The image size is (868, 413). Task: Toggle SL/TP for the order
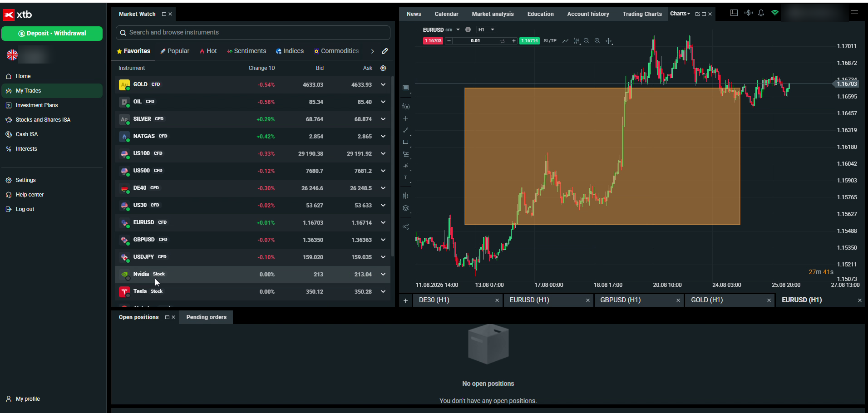(x=550, y=41)
